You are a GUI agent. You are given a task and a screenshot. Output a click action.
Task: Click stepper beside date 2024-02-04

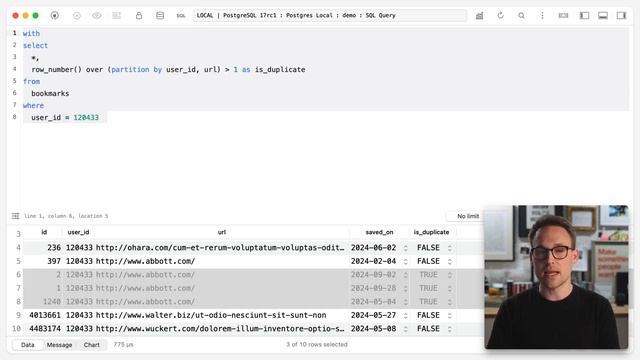pos(405,261)
